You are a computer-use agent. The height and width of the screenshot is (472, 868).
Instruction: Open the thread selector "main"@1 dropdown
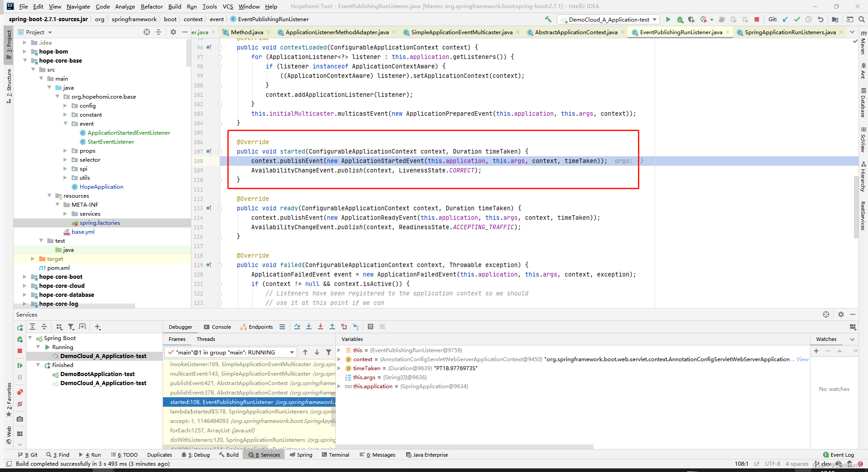tap(231, 352)
